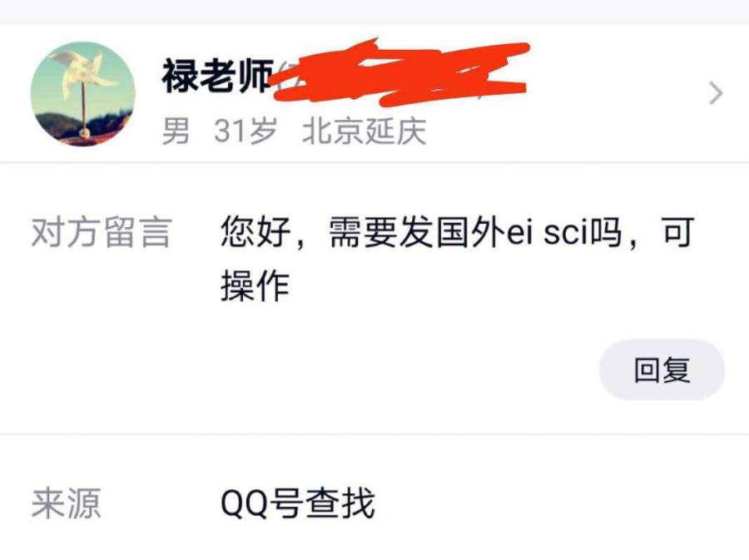The image size is (749, 560).
Task: Select the QQ号查找 source value
Action: [x=297, y=503]
